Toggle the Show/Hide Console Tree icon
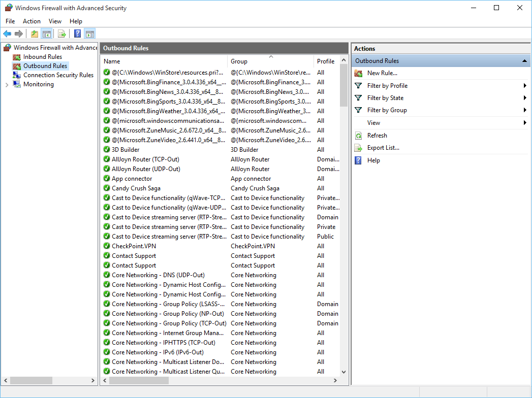This screenshot has width=532, height=398. tap(46, 34)
